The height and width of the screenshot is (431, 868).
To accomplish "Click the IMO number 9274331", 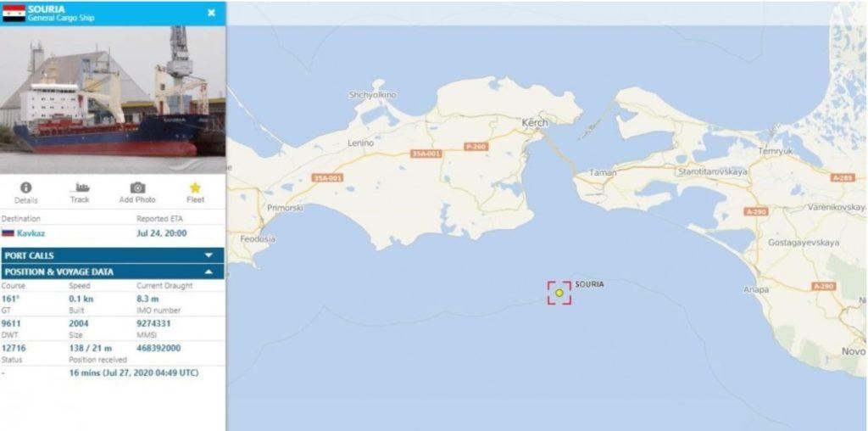I will tap(154, 323).
